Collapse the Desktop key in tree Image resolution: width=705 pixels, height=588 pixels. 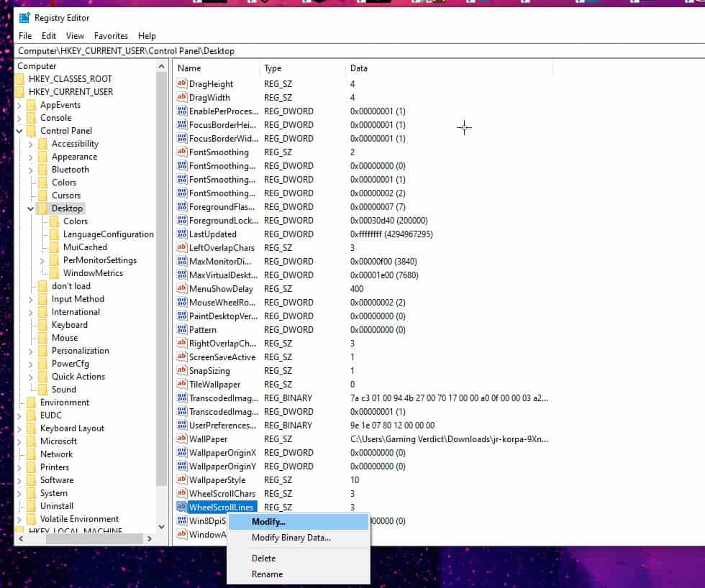tap(31, 208)
